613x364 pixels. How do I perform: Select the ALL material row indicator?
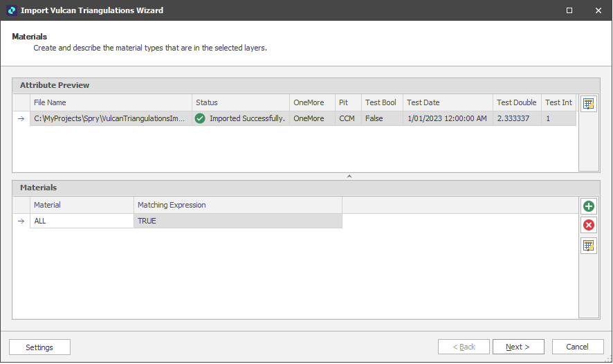coord(21,221)
